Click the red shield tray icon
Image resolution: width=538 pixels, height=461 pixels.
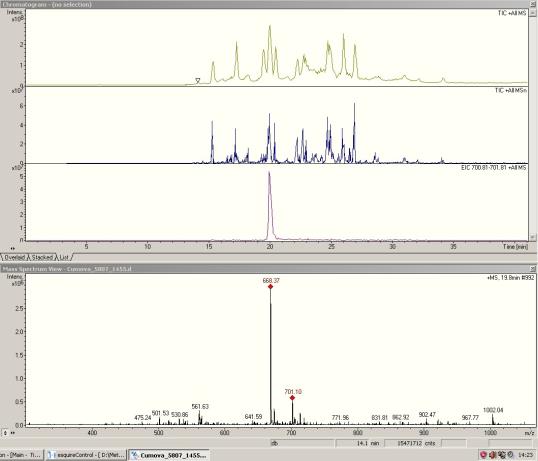[x=483, y=455]
